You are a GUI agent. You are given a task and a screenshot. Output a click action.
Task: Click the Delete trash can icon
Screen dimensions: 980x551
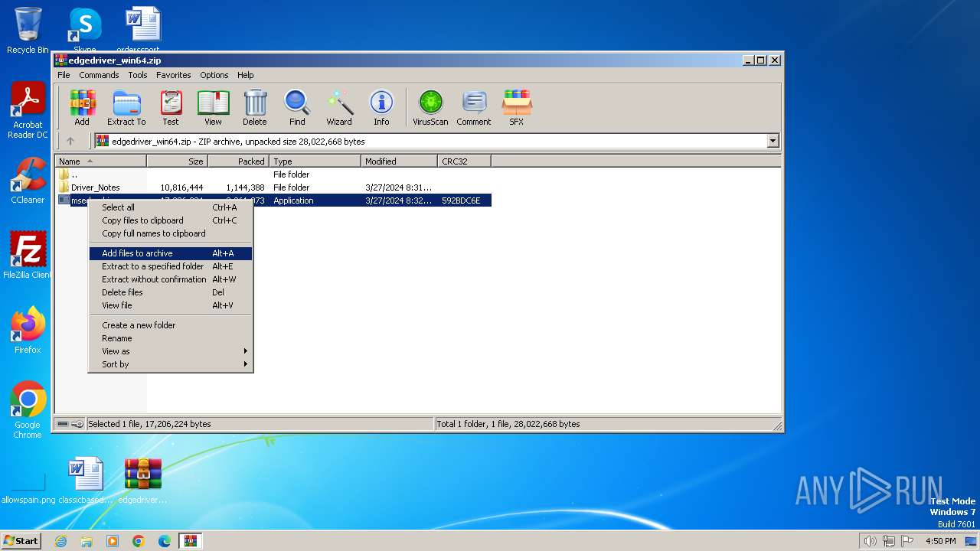point(255,107)
